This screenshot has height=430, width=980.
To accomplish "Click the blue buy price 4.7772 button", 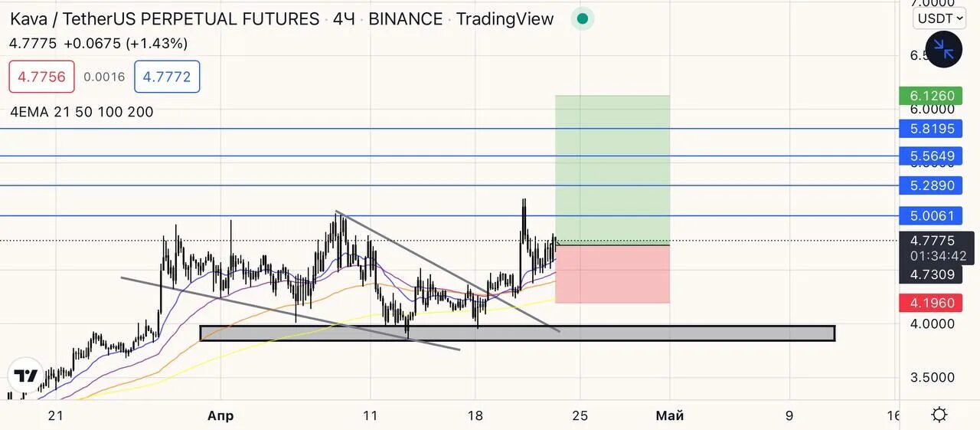I will point(167,77).
